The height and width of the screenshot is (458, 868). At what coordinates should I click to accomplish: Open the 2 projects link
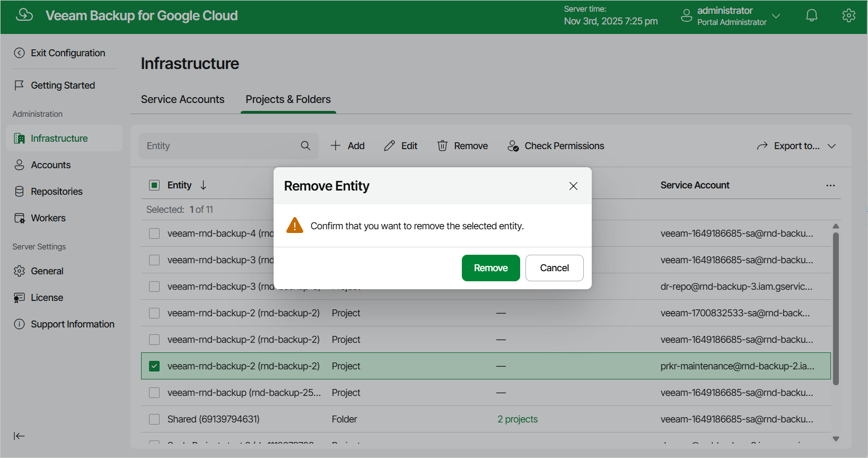pyautogui.click(x=518, y=419)
